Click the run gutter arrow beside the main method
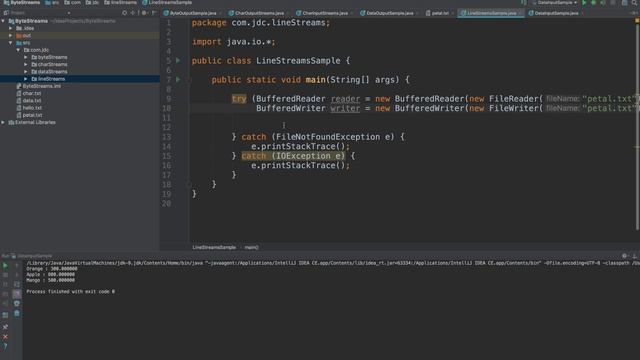Viewport: 640px width, 360px height. click(x=178, y=80)
